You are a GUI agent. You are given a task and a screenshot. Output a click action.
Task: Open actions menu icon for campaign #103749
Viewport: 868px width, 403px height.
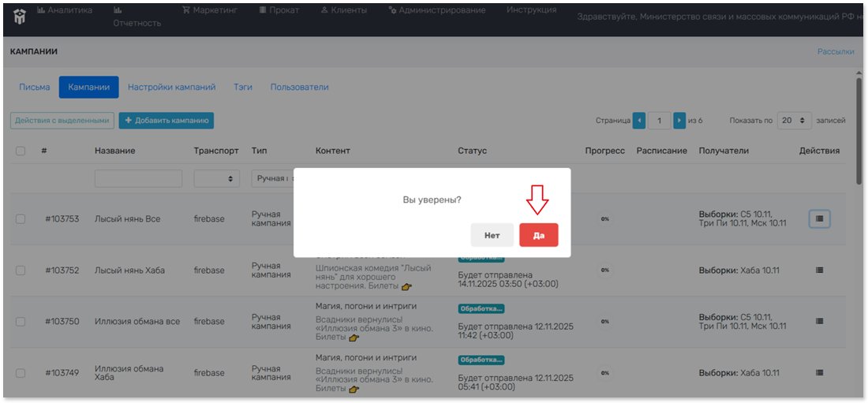click(819, 373)
